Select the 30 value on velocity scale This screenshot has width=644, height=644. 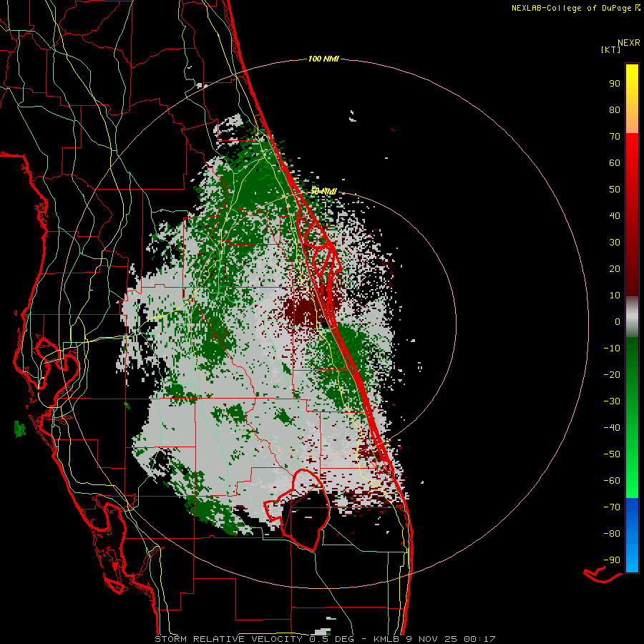(615, 243)
